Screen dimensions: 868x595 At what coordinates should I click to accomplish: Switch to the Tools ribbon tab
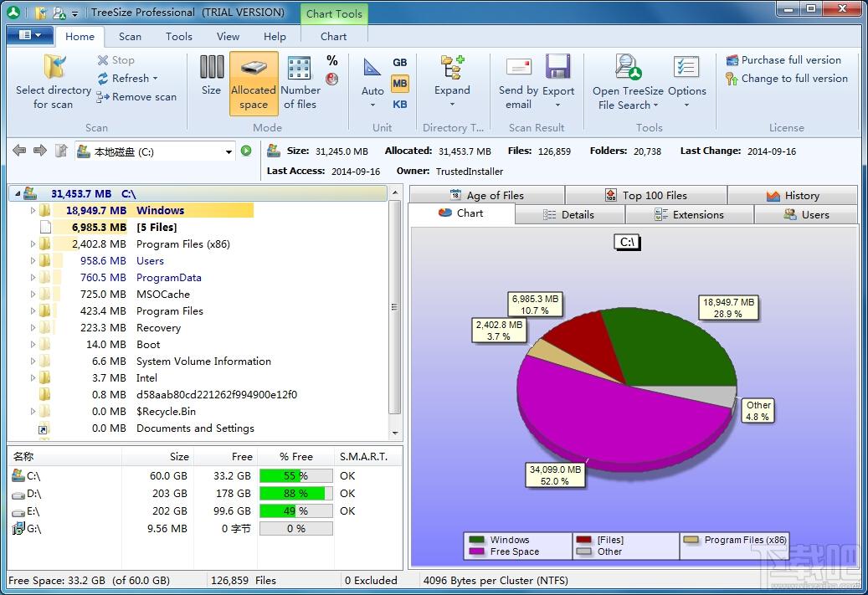tap(179, 37)
